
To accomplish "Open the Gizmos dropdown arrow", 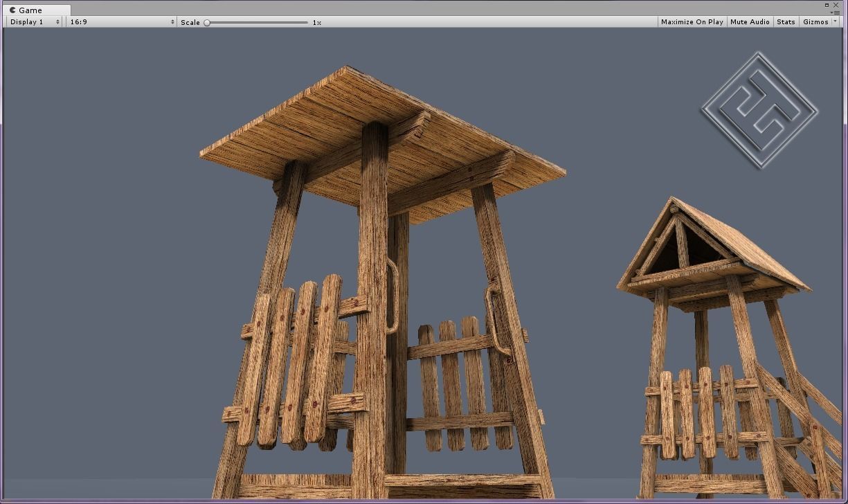I will [836, 22].
